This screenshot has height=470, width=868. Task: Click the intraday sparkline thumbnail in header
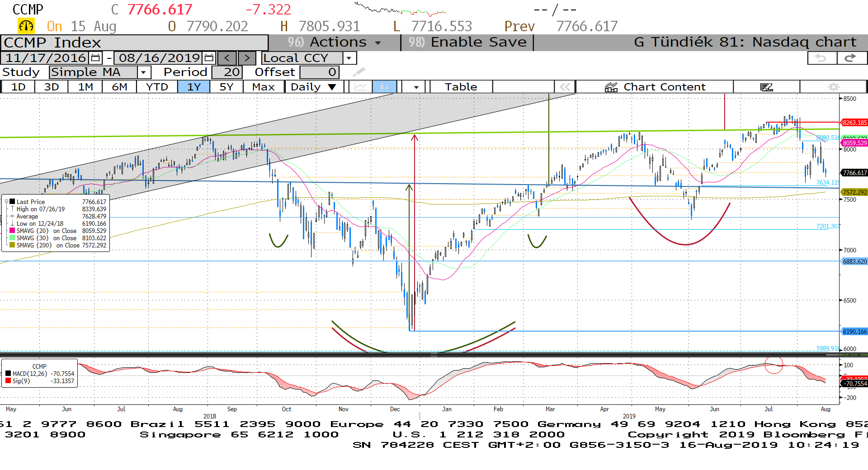point(400,9)
